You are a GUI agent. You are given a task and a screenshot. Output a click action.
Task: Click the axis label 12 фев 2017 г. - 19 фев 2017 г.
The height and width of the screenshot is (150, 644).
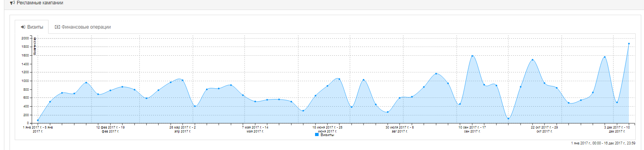(x=110, y=129)
